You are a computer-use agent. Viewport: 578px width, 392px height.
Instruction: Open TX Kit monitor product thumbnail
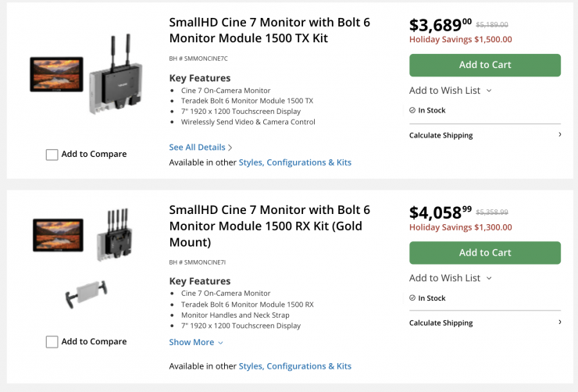(56, 73)
